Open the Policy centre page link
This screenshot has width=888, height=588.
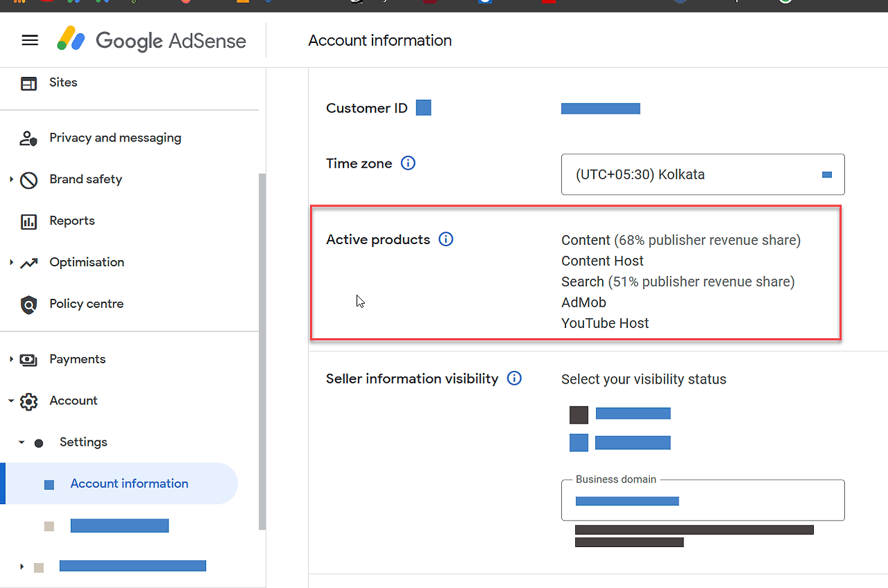pos(86,304)
